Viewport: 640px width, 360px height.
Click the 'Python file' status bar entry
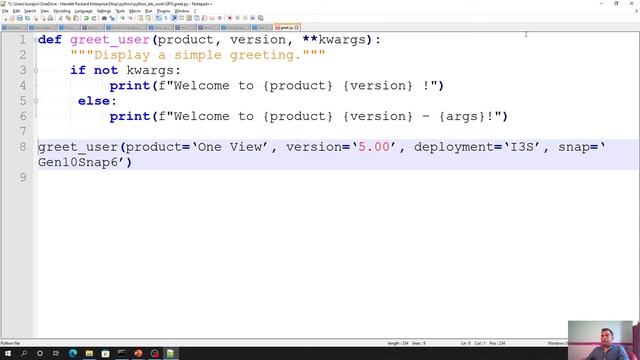pos(10,343)
